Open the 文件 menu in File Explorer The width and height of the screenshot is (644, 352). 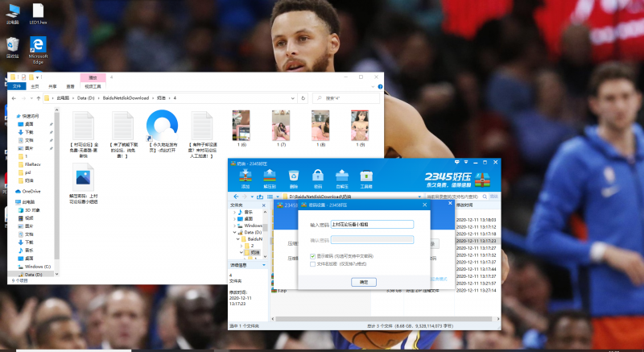16,86
